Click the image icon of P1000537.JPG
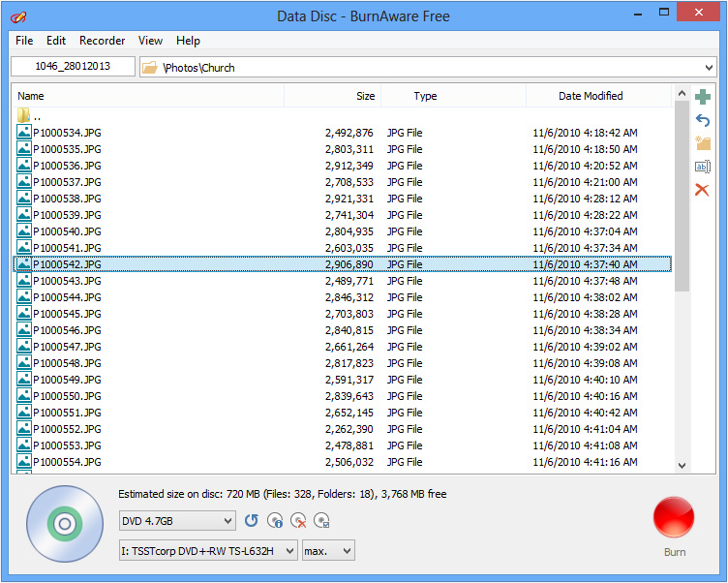This screenshot has width=728, height=583. click(x=23, y=182)
